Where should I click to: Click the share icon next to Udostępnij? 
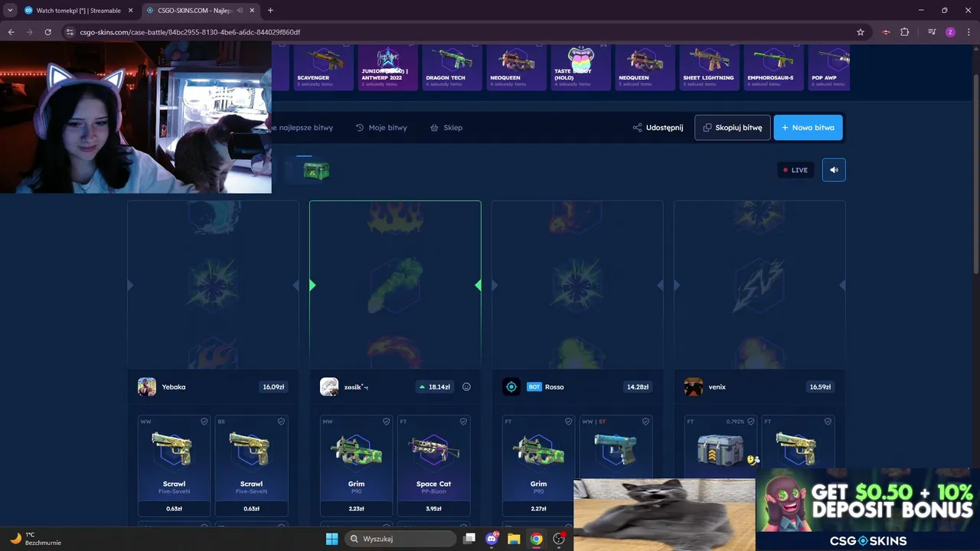point(637,128)
